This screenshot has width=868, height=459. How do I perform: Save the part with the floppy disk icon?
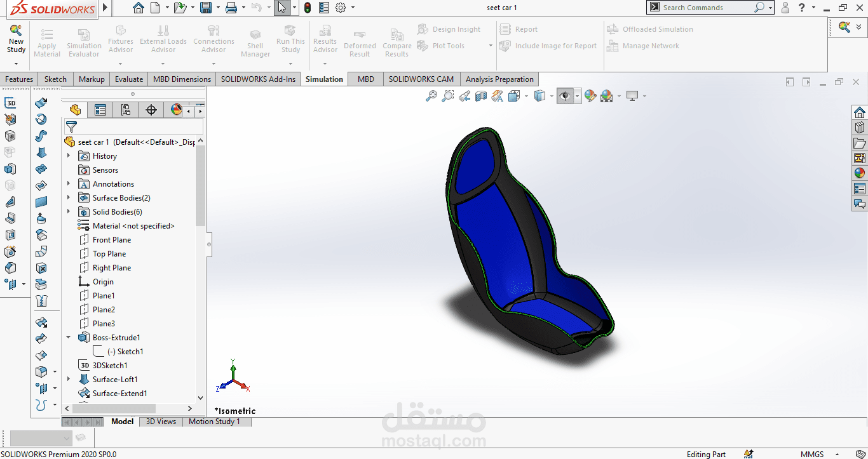pos(205,8)
